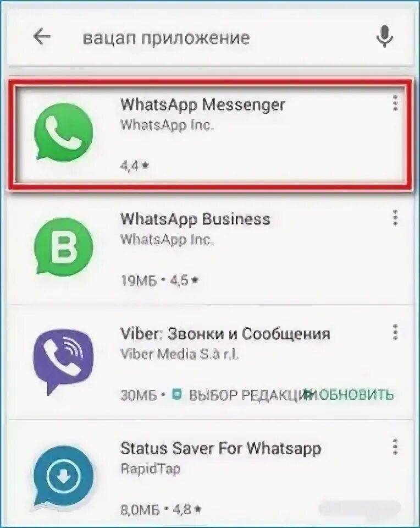Image resolution: width=420 pixels, height=528 pixels.
Task: Select the WhatsApp Business title text
Action: [195, 219]
